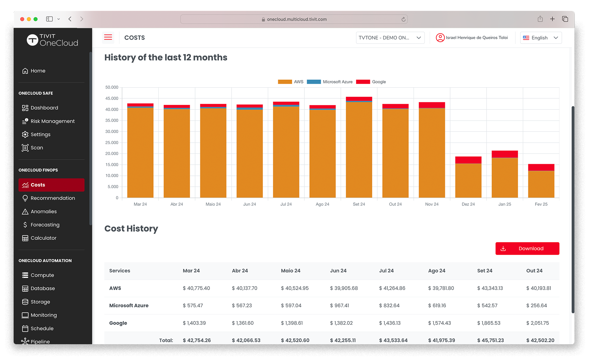Click the Anomalies warning triangle icon
Image resolution: width=590 pixels, height=364 pixels.
25,212
